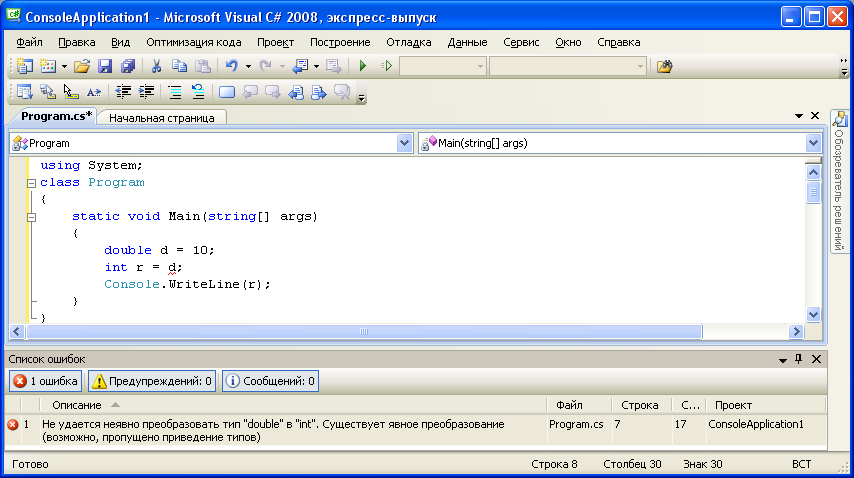854x478 pixels.
Task: Open the Navigate Backward dropdown arrow
Action: click(316, 66)
